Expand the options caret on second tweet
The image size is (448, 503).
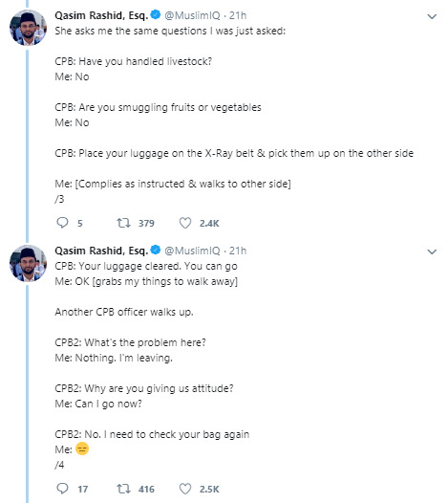click(x=432, y=251)
